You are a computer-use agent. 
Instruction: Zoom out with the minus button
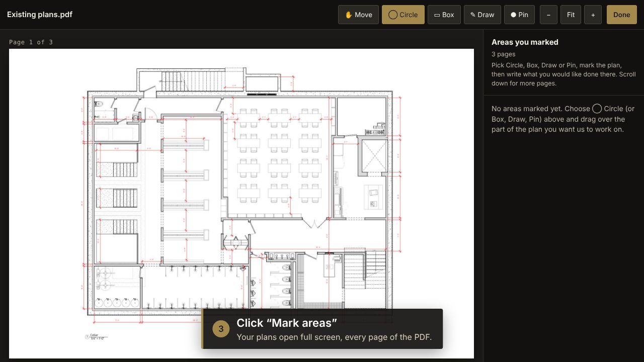[548, 15]
